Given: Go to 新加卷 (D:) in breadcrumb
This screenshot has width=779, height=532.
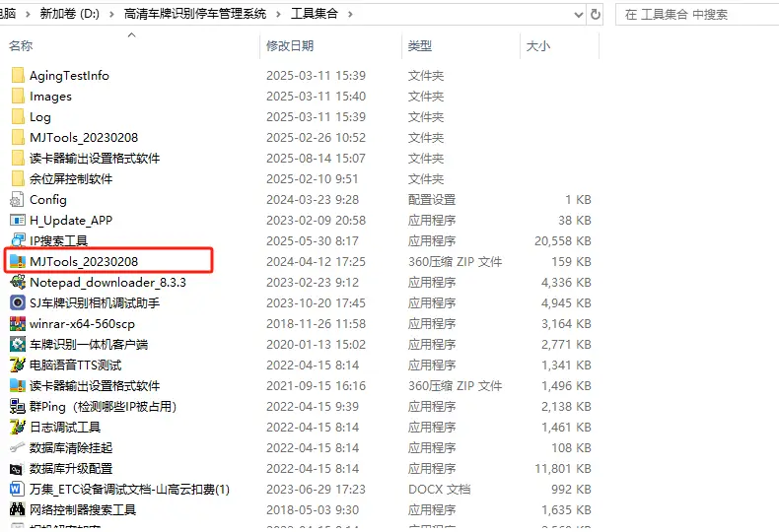Looking at the screenshot, I should coord(70,14).
